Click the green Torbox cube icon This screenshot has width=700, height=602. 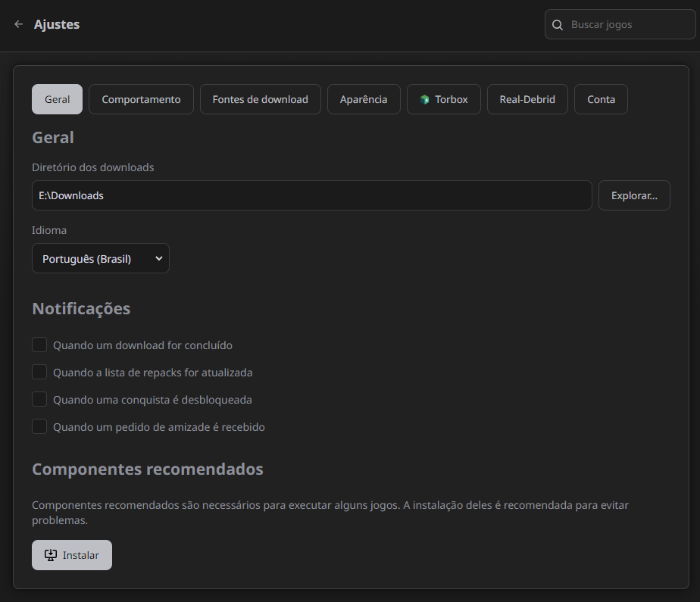[x=424, y=99]
